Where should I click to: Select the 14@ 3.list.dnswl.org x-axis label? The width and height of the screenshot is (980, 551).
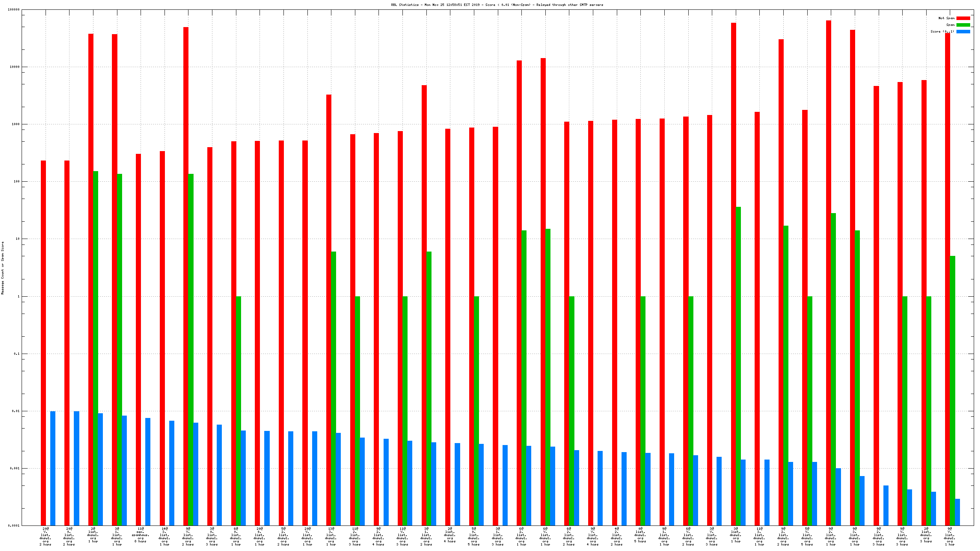(x=165, y=536)
